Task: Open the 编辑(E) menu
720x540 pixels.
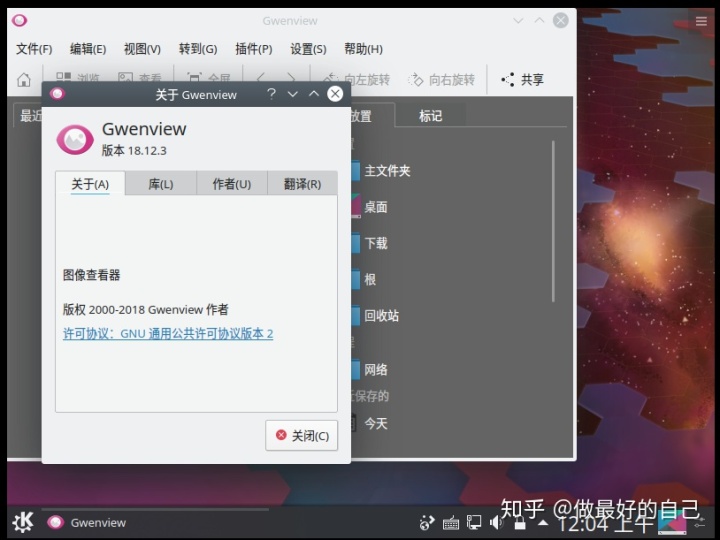Action: coord(88,49)
